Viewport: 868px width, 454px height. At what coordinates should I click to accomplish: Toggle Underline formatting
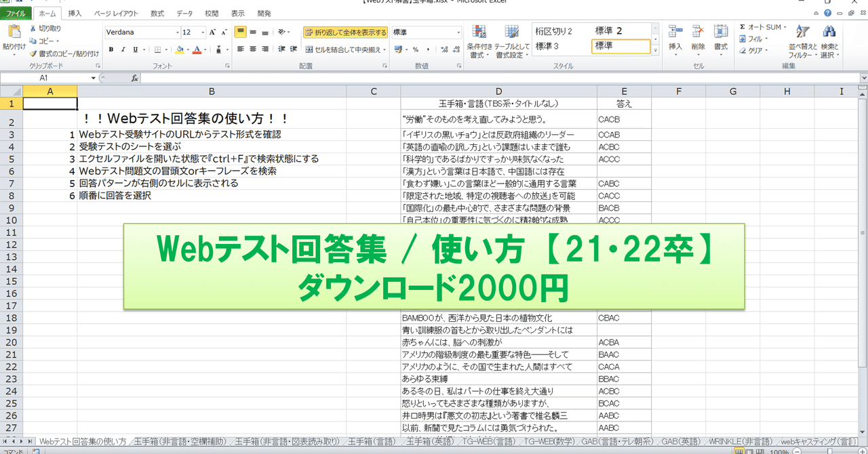click(136, 49)
